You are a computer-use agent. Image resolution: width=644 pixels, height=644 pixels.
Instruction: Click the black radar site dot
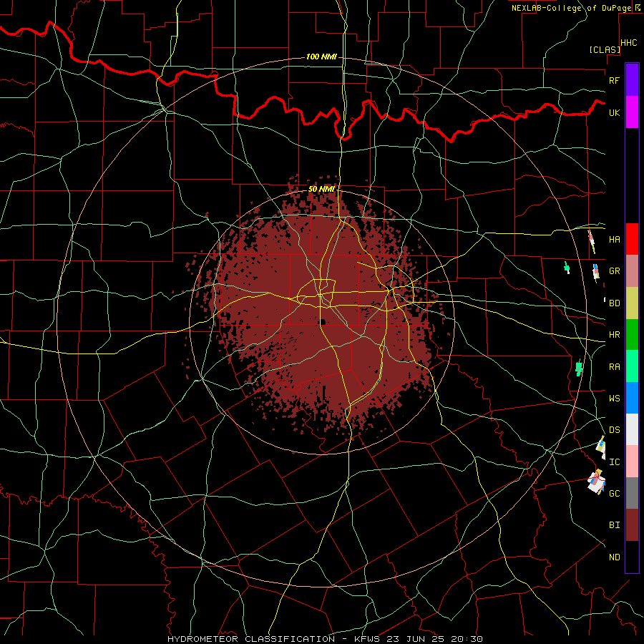coord(323,321)
